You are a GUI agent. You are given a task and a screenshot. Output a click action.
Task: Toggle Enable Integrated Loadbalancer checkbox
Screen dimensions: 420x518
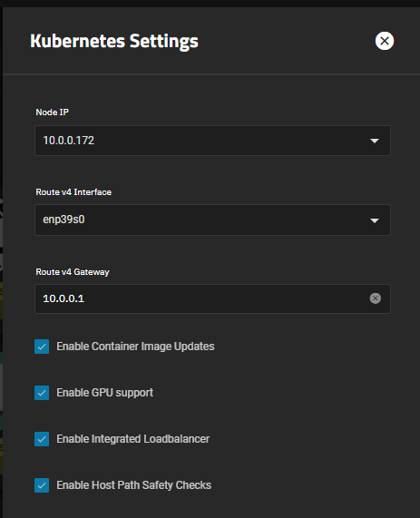[x=42, y=439]
